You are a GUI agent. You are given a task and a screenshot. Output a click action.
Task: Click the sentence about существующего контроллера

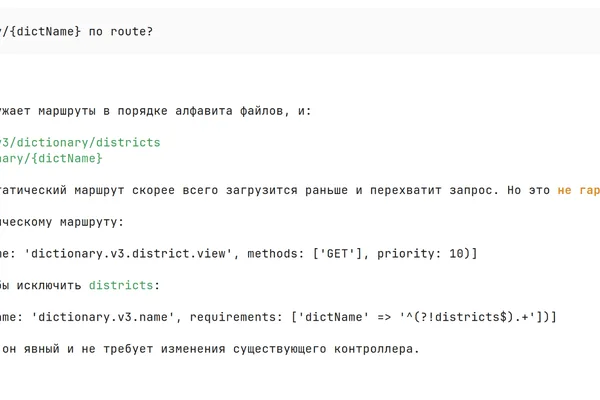210,349
